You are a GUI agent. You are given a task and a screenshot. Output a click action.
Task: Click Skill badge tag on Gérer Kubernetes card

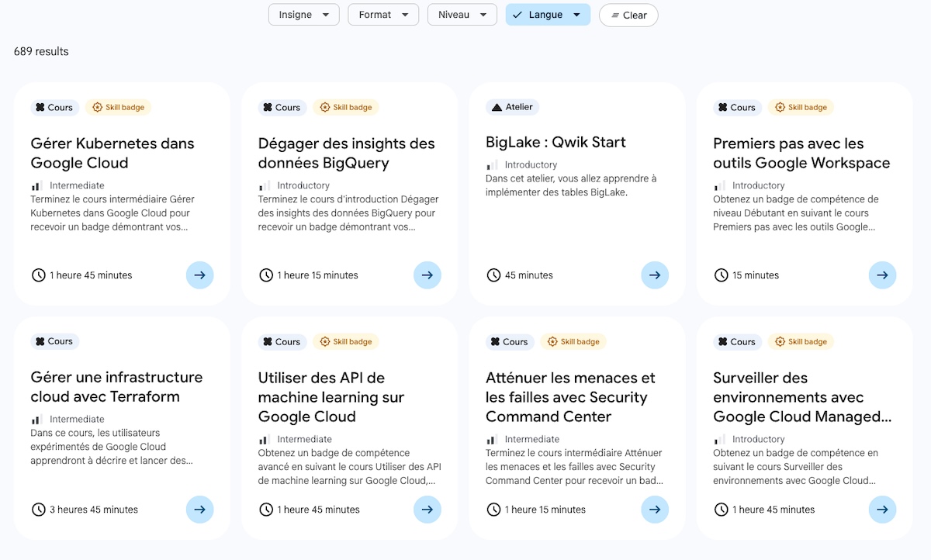pyautogui.click(x=118, y=107)
